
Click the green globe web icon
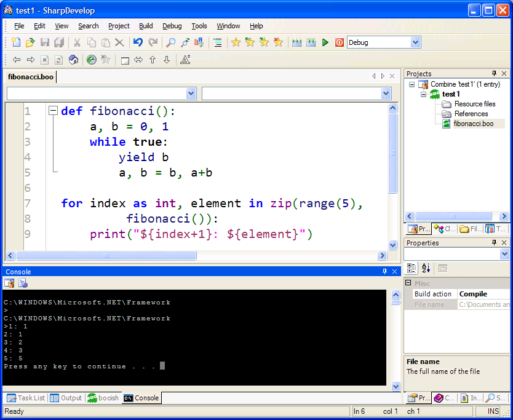[91, 60]
